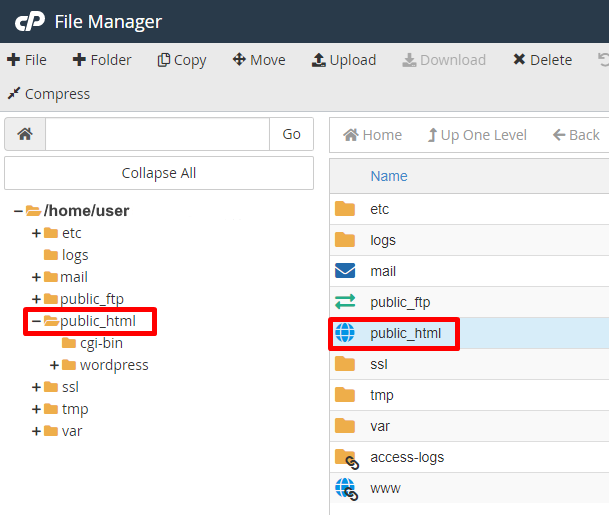Sort files by Name column header
The image size is (609, 515).
[x=389, y=176]
